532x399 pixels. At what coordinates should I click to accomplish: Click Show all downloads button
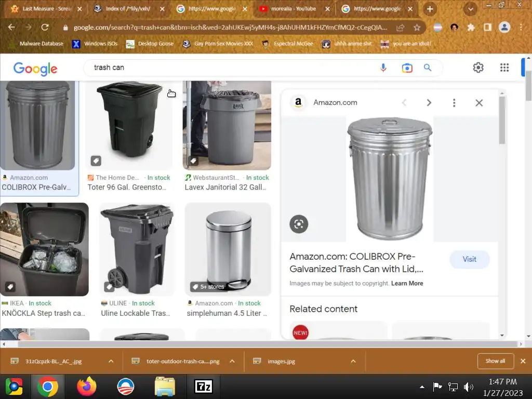tap(495, 361)
